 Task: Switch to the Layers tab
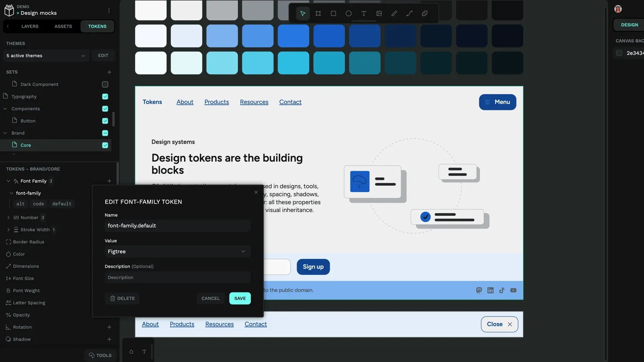[x=30, y=27]
